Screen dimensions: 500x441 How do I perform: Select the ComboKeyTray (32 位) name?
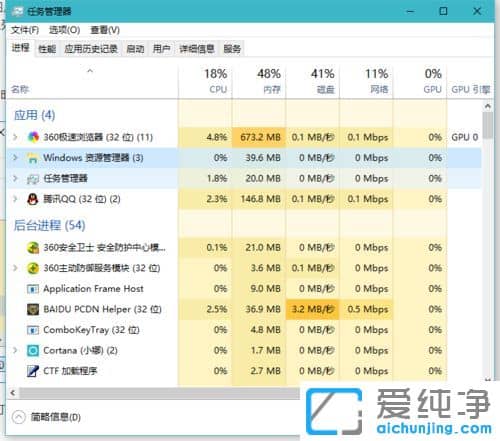click(x=91, y=330)
